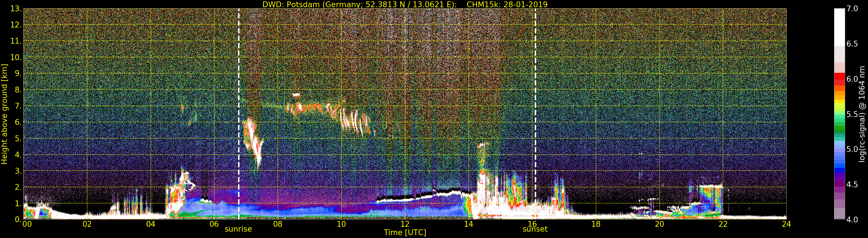Click the white dashed sunrise marker line
This screenshot has width=868, height=238.
click(239, 114)
